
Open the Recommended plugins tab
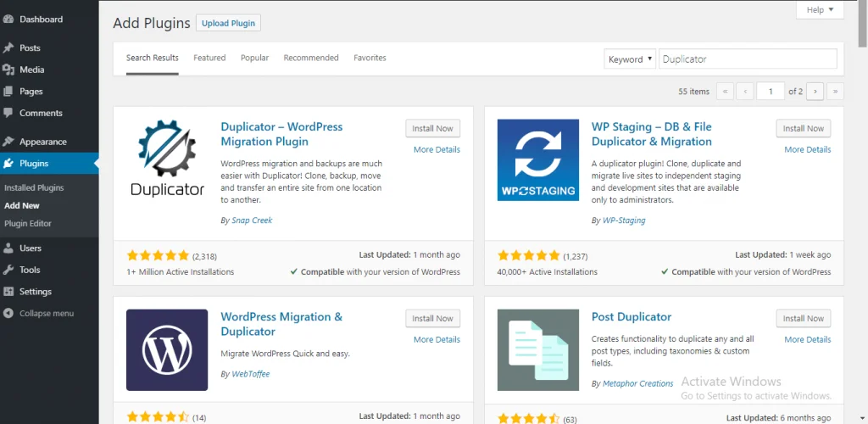311,58
